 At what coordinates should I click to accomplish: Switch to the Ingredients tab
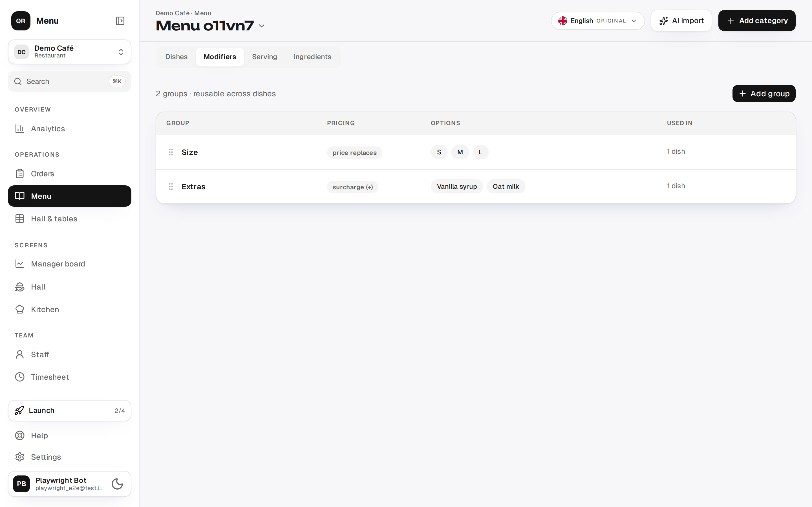coord(312,57)
